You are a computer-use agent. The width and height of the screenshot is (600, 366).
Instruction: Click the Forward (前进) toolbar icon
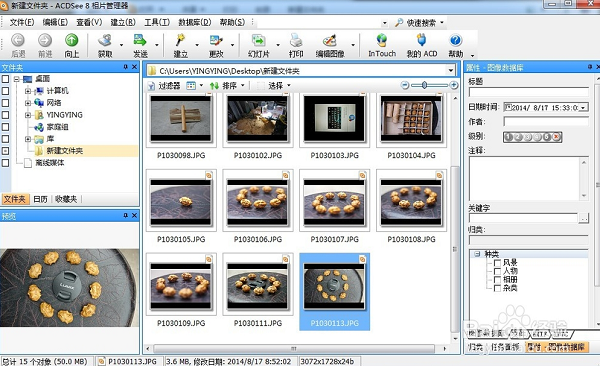(45, 41)
